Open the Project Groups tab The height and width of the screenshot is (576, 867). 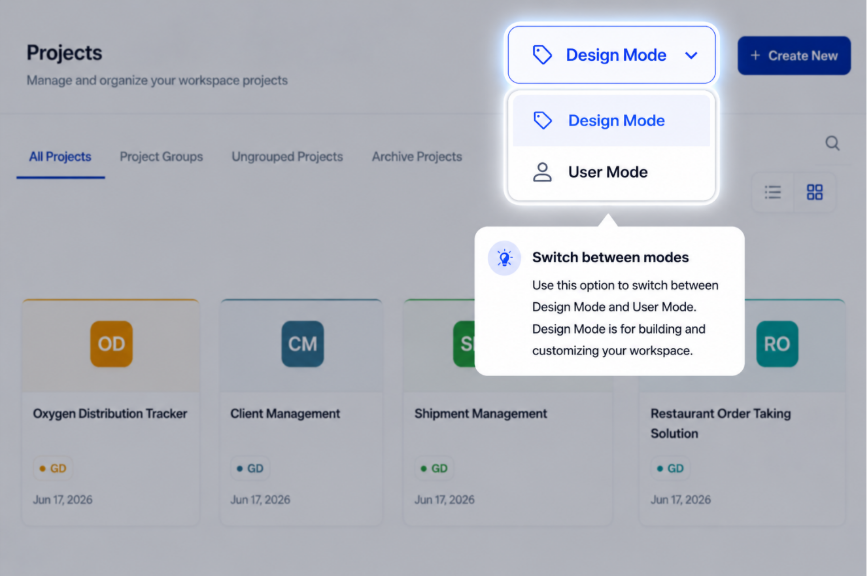[161, 157]
